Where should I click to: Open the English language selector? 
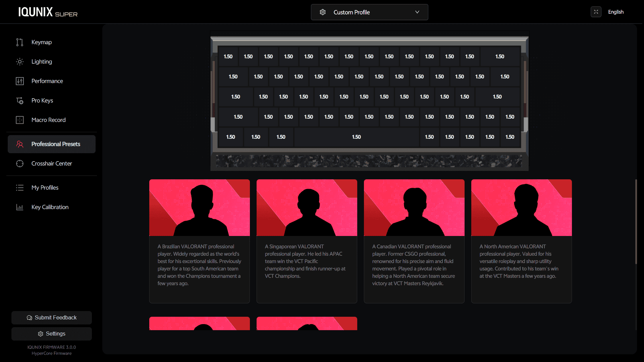tap(616, 12)
